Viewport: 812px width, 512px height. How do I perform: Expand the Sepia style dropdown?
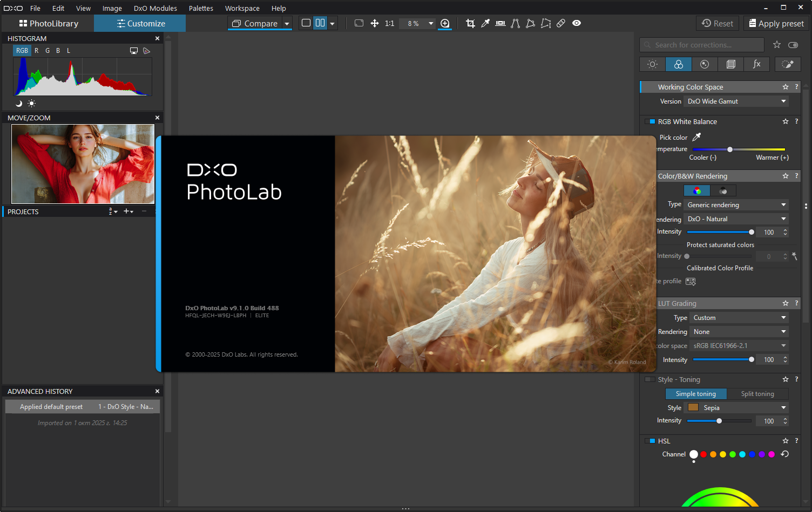(736, 408)
